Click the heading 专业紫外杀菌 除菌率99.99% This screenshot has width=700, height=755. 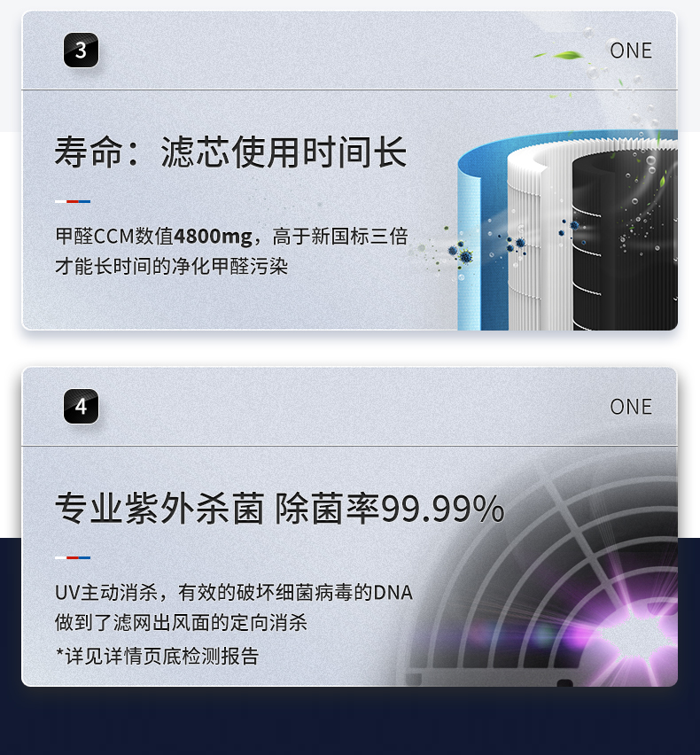tap(280, 509)
